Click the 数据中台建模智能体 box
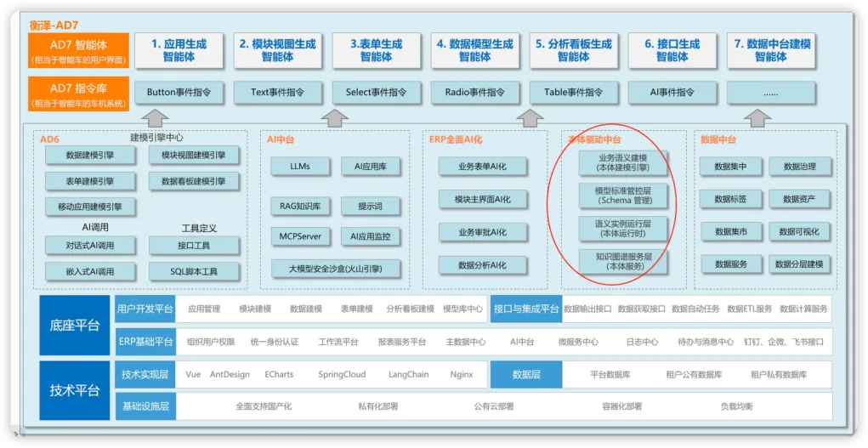This screenshot has width=868, height=448. (x=770, y=50)
